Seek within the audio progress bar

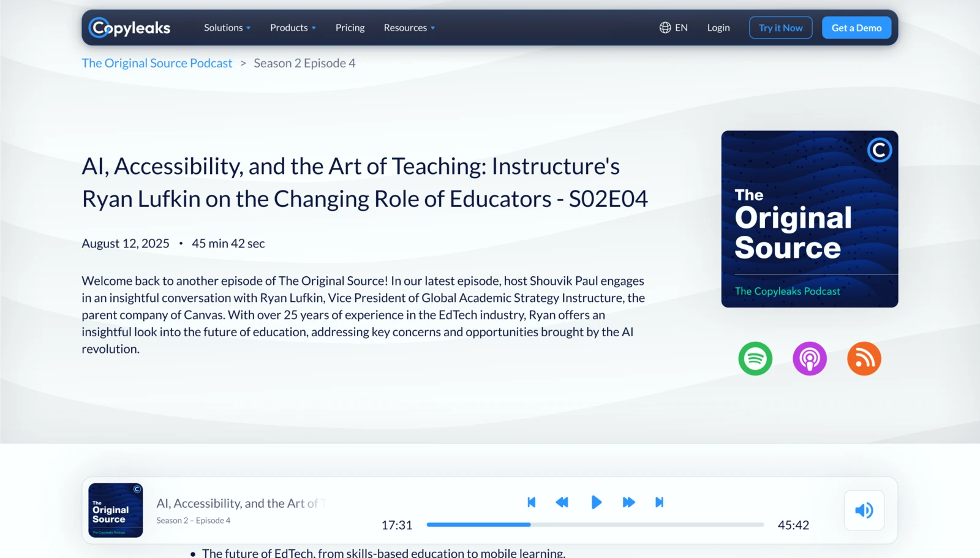(595, 524)
